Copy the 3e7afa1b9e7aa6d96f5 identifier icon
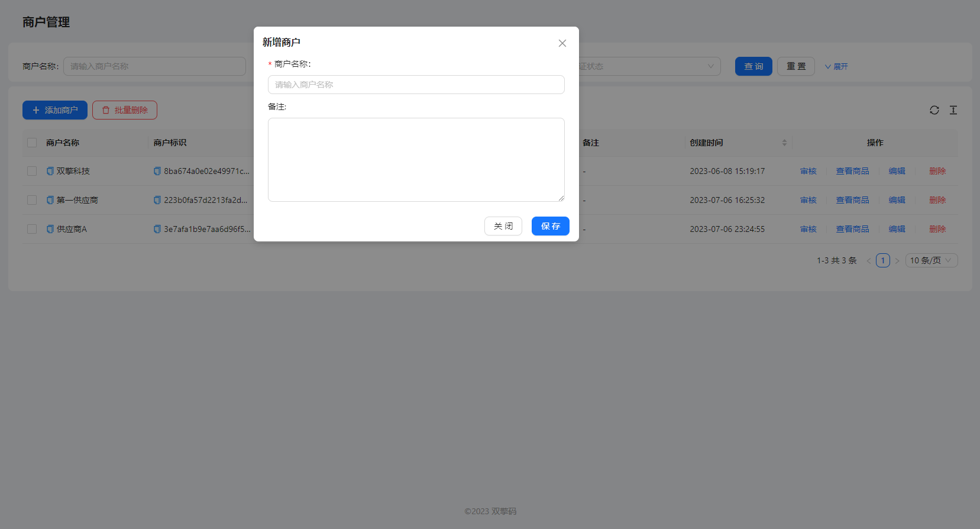 157,229
